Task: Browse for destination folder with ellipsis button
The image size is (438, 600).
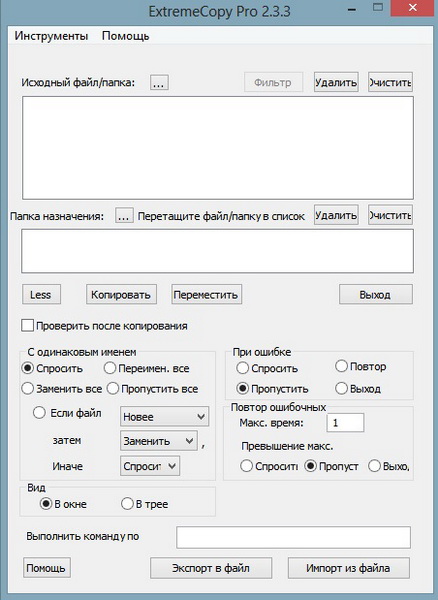Action: [x=124, y=216]
